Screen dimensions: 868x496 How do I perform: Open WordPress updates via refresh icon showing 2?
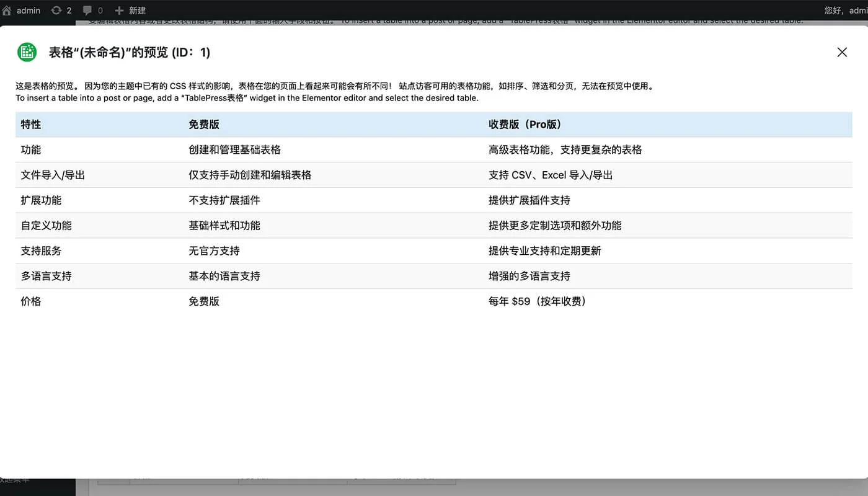(56, 10)
